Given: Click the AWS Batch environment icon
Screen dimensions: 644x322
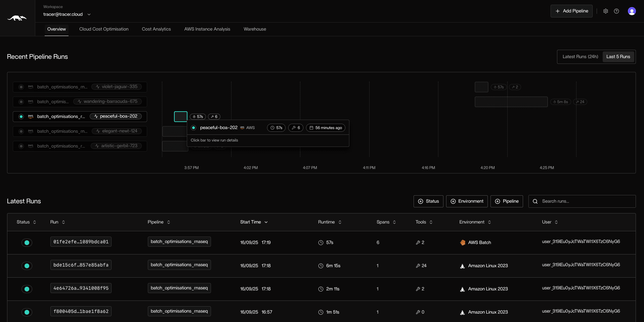Looking at the screenshot, I should pos(463,243).
